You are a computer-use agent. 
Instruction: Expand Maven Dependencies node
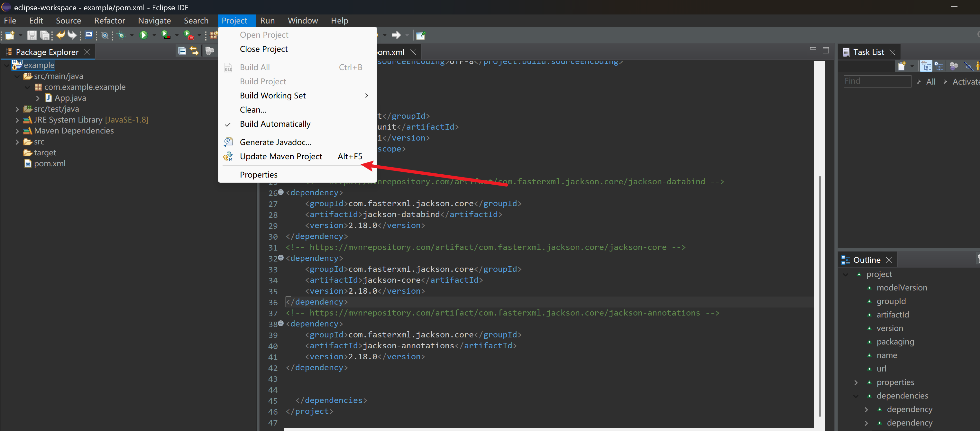tap(17, 131)
